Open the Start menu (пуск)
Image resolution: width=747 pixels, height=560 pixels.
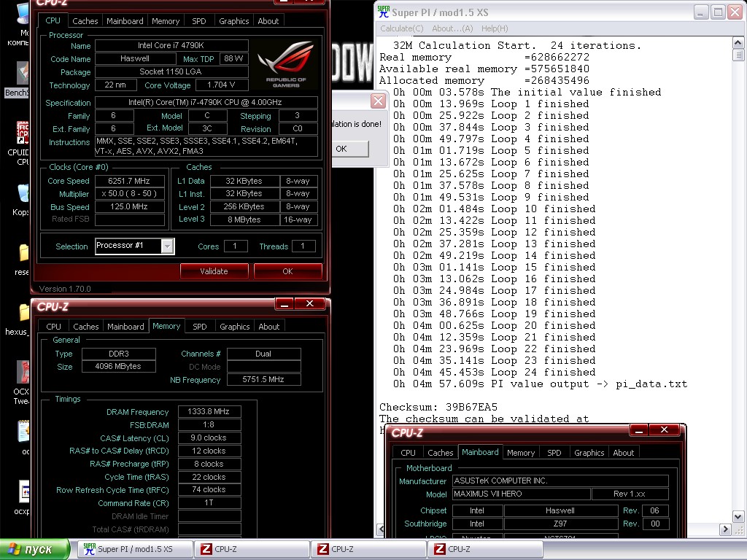(x=34, y=550)
